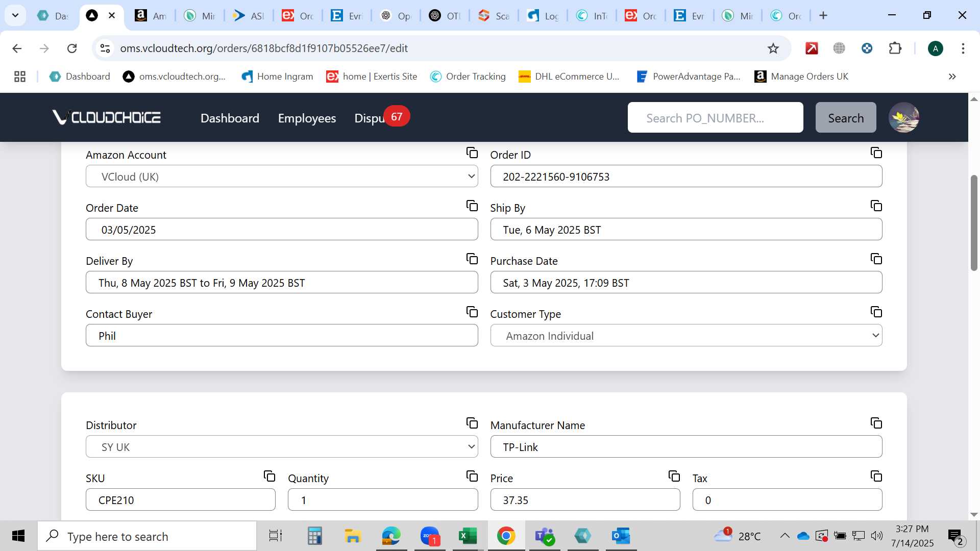Image resolution: width=980 pixels, height=551 pixels.
Task: Open Outlook from the taskbar
Action: [621, 536]
